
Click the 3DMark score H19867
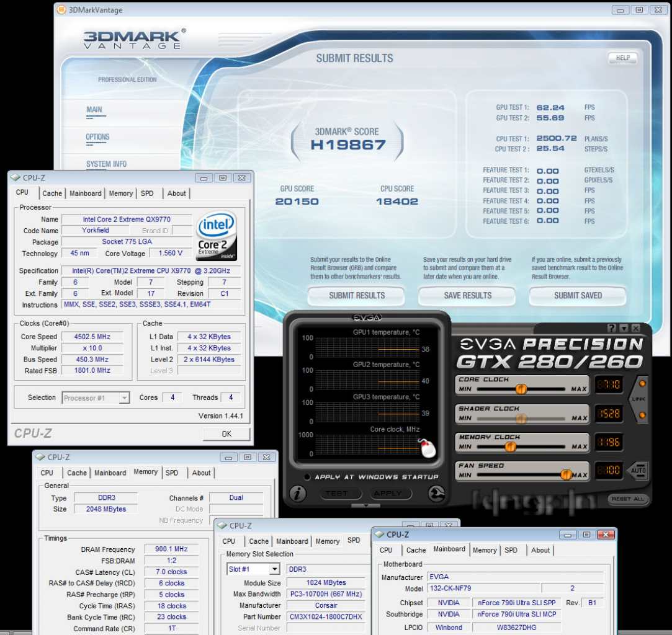click(348, 144)
